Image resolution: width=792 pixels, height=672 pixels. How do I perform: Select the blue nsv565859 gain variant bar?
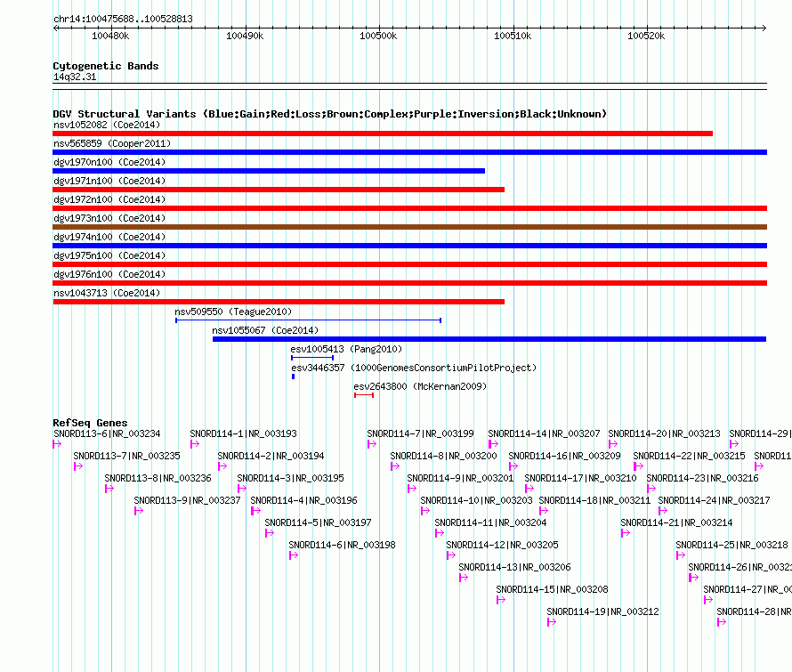(409, 152)
